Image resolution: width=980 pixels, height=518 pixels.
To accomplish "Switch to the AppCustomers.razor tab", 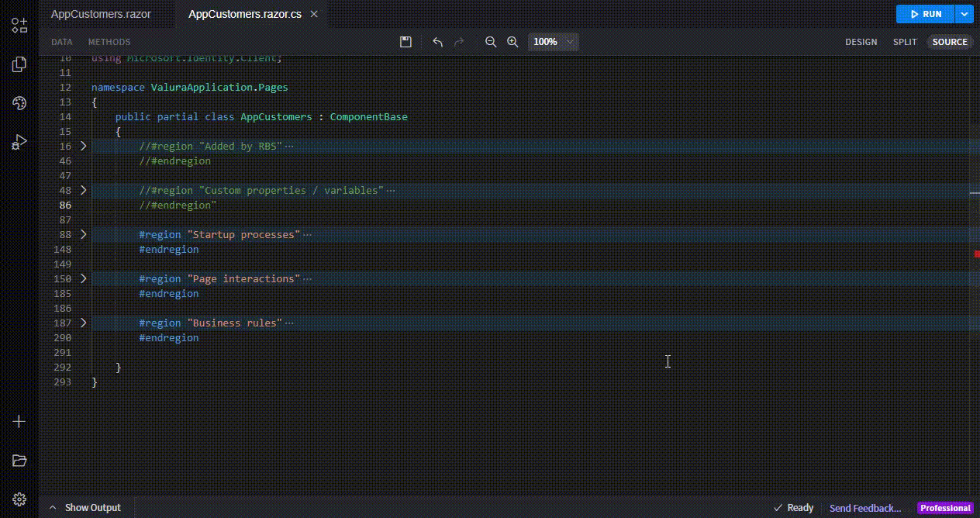I will 101,14.
